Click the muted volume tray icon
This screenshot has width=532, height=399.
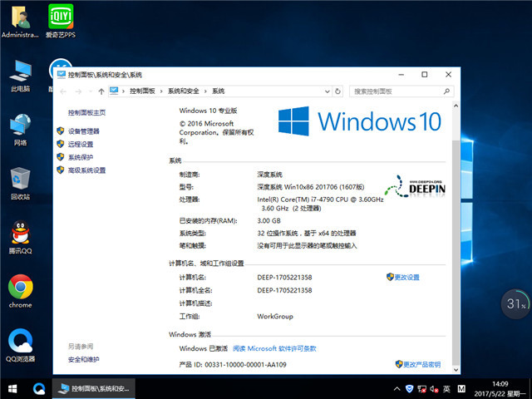click(434, 389)
